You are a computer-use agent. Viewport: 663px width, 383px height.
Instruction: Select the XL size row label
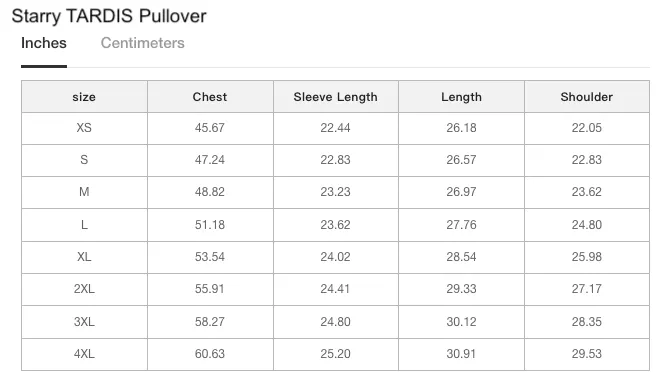click(x=84, y=257)
